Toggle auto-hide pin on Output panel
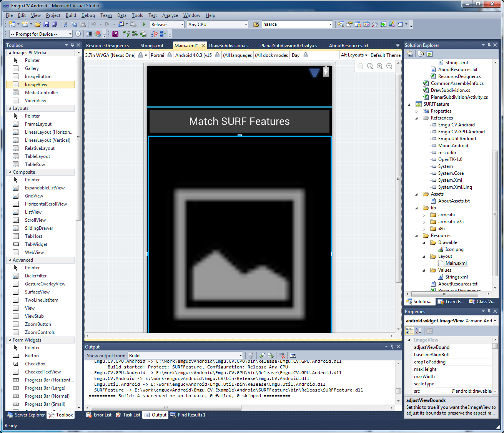 pos(392,347)
